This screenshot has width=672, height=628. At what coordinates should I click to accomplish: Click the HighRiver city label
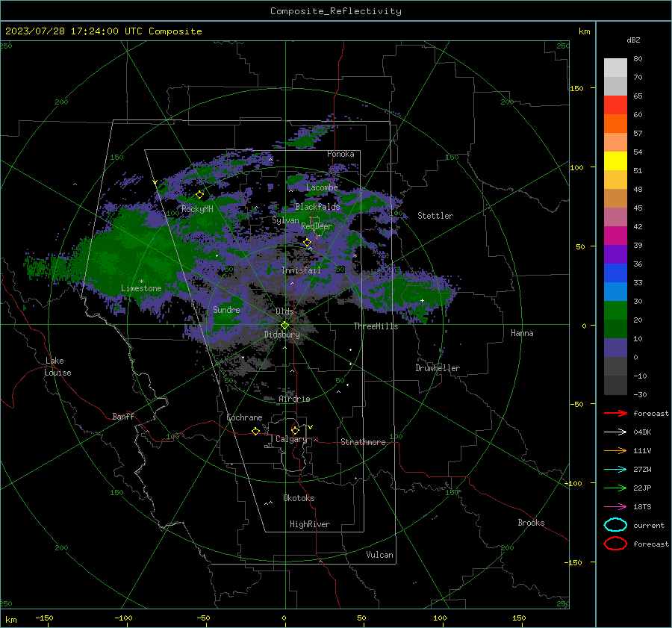coord(310,524)
